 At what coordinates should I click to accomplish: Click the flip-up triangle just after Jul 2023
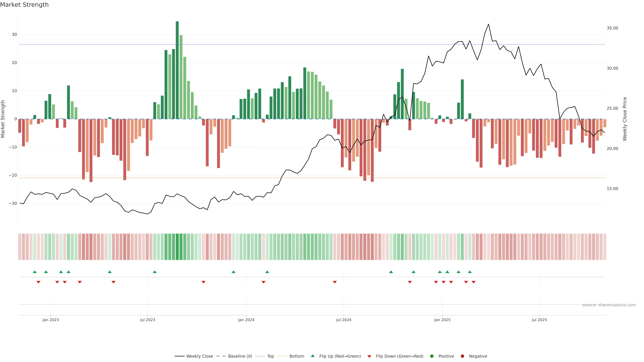coord(155,272)
